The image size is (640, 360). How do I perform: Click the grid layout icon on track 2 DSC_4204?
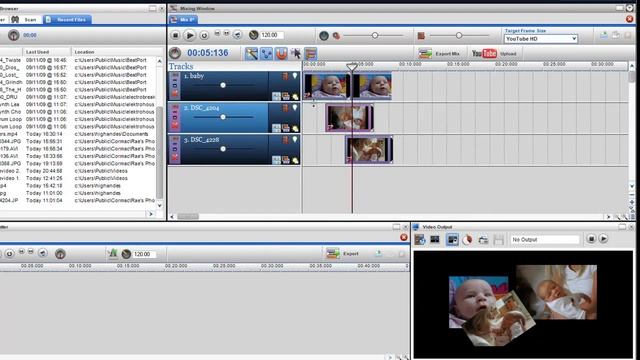point(276,128)
